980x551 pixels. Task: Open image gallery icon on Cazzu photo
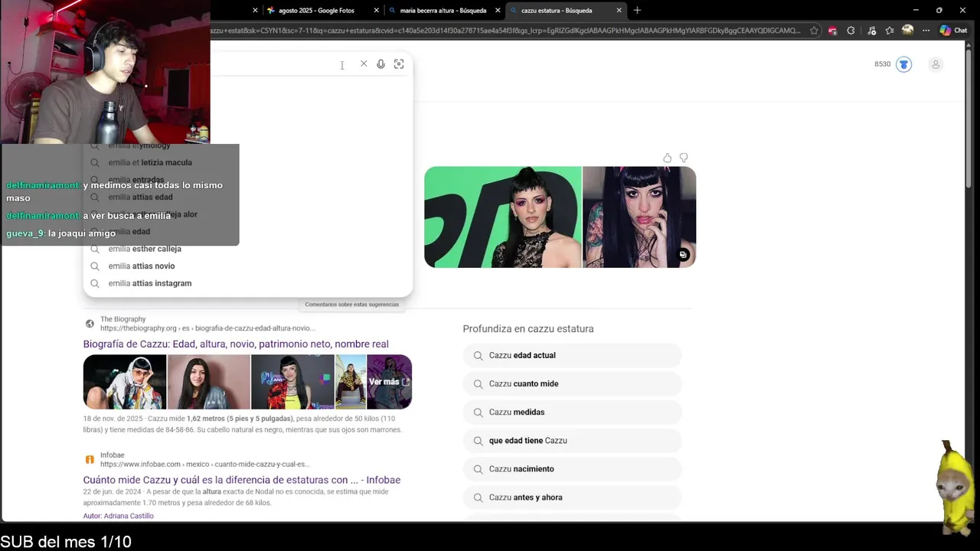tap(683, 255)
